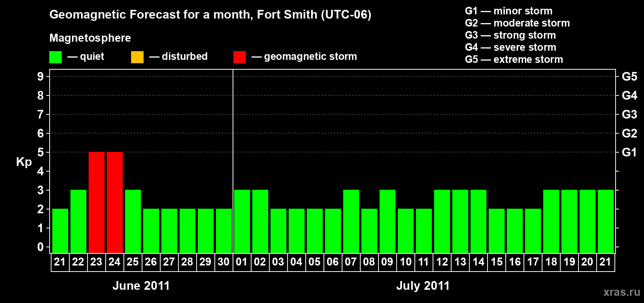Screen dimensions: 644x303
Task: Choose the green bar for July 18
Action: (551, 221)
